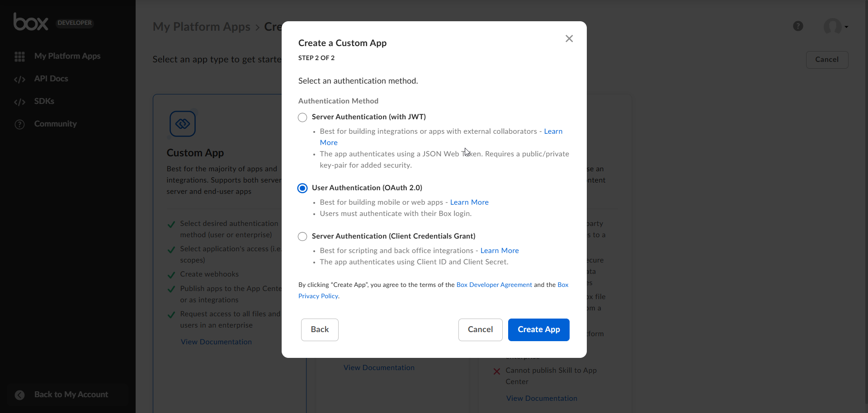Select Server Authentication with JWT

coord(302,117)
